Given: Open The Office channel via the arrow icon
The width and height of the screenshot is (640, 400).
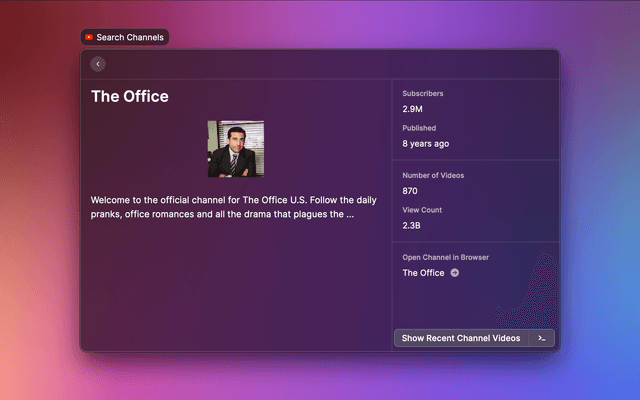Looking at the screenshot, I should click(454, 273).
